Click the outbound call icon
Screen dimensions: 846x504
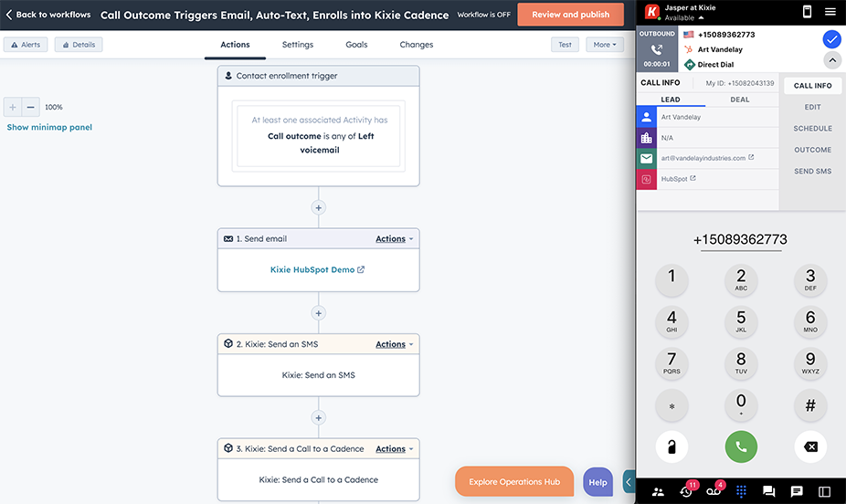657,49
